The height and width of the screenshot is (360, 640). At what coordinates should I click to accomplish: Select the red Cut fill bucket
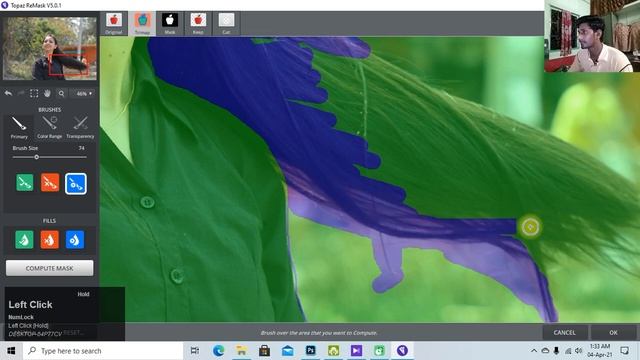point(49,240)
